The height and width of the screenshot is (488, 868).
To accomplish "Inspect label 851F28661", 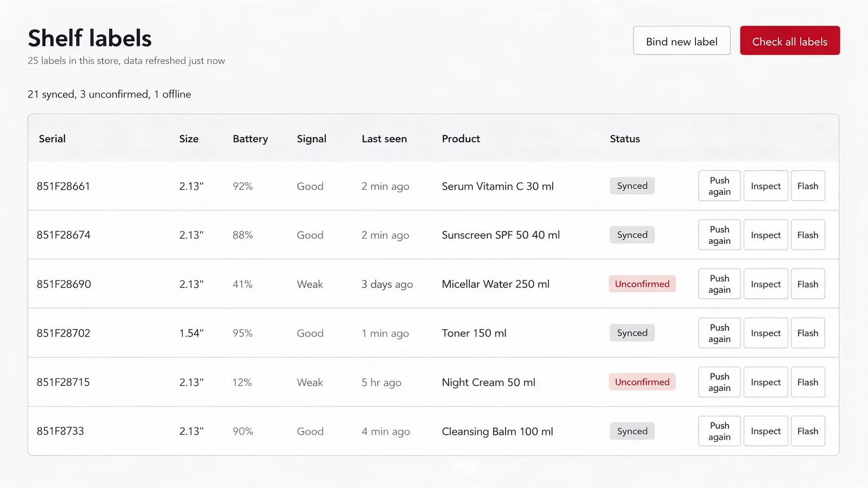I will tap(765, 186).
